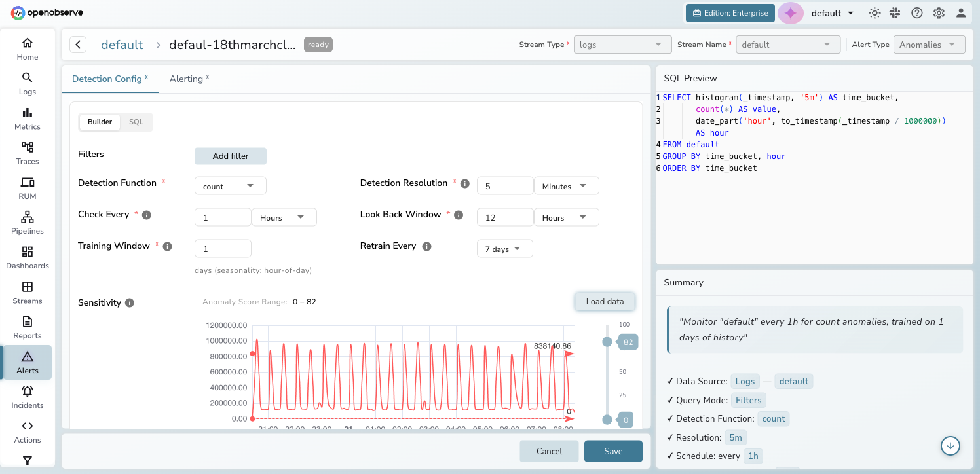This screenshot has width=980, height=474.
Task: Open the Logs section from the sidebar
Action: point(27,82)
